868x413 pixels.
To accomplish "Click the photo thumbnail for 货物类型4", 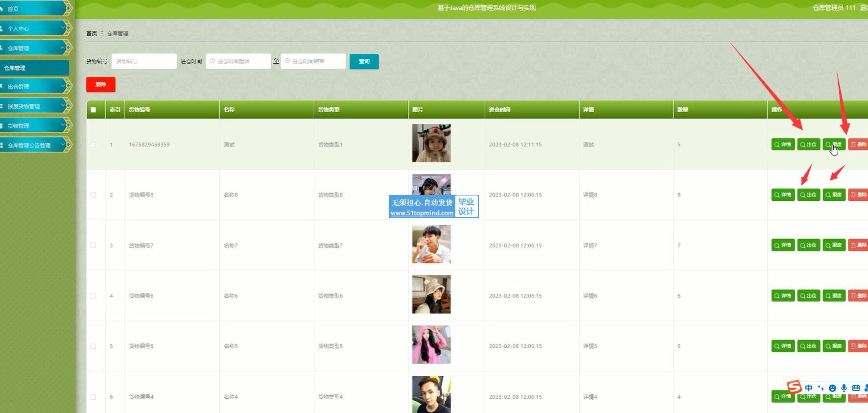I will click(431, 394).
